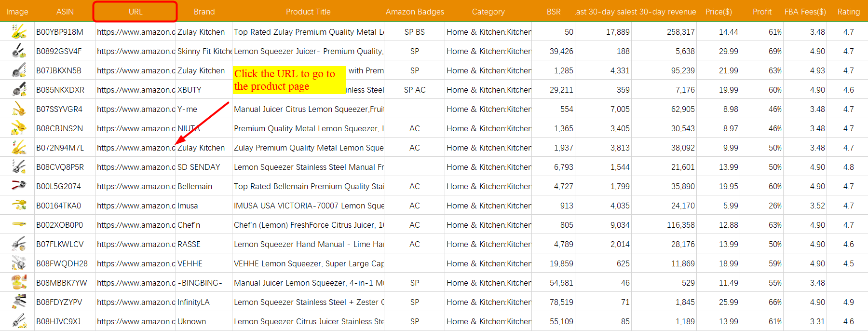
Task: Follow the product URL for B08FWQDH28
Action: (x=136, y=263)
